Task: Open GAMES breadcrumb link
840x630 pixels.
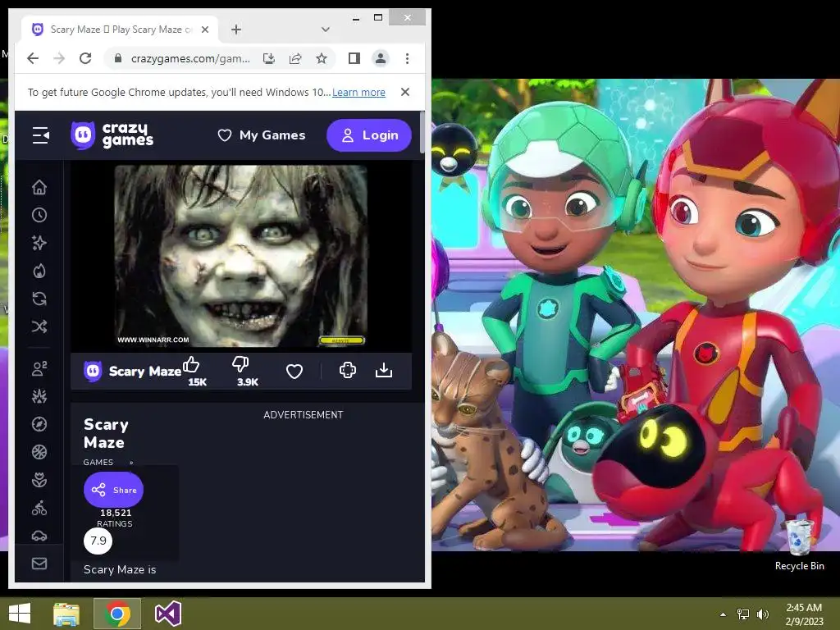Action: (x=98, y=463)
